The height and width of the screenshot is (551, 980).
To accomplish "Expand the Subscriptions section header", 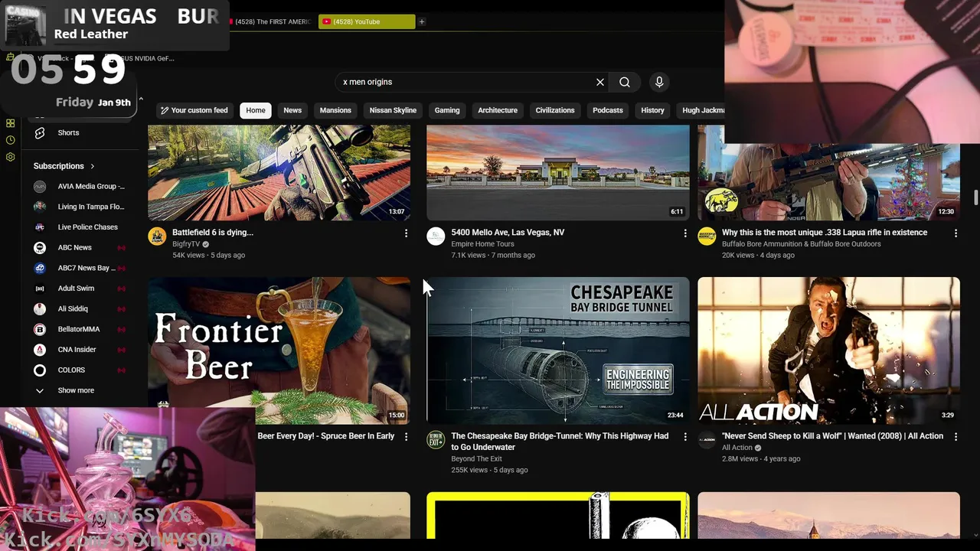I will pyautogui.click(x=64, y=166).
